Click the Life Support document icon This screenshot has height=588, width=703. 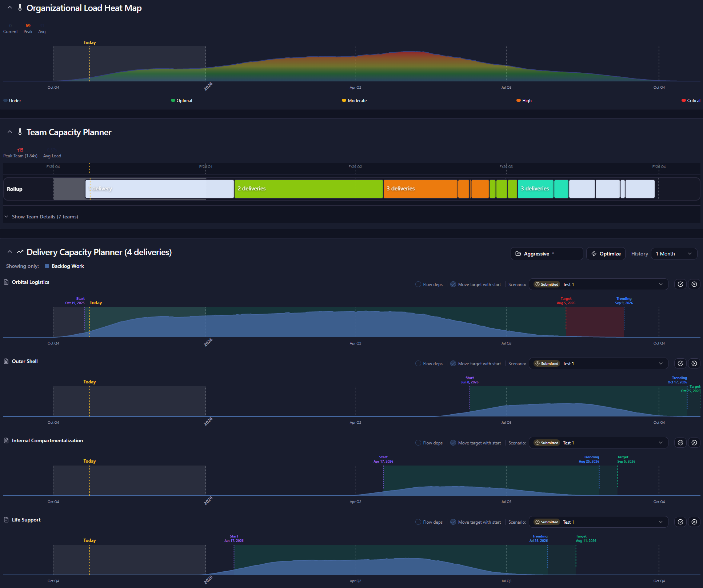click(6, 520)
